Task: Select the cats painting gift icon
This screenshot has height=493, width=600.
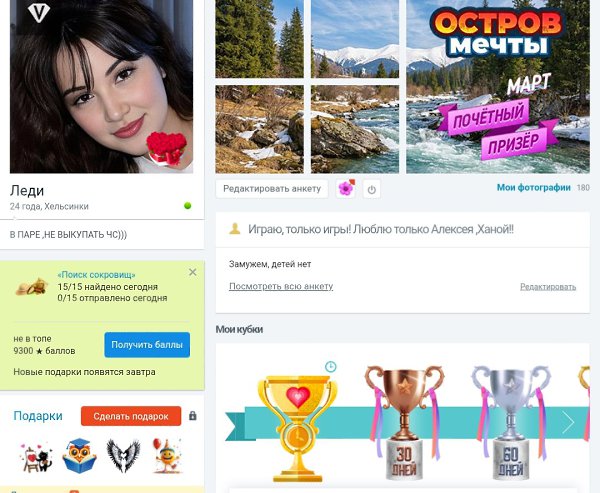Action: pyautogui.click(x=36, y=456)
